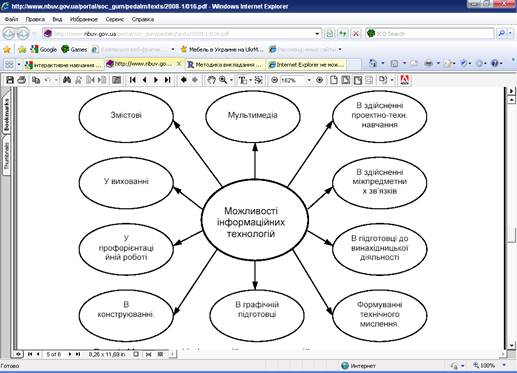Open Favorites via the yellow star icon

7,50
